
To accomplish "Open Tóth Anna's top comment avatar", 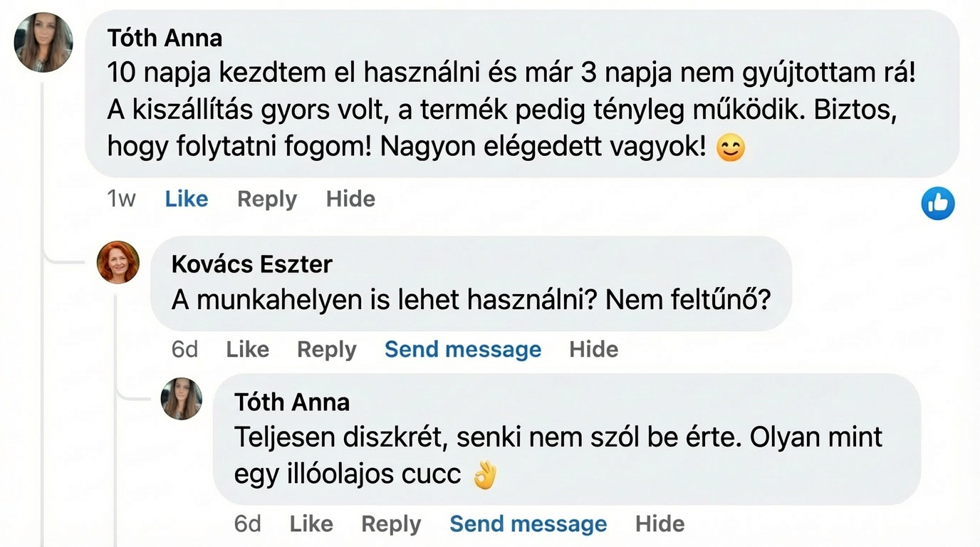I will (43, 42).
